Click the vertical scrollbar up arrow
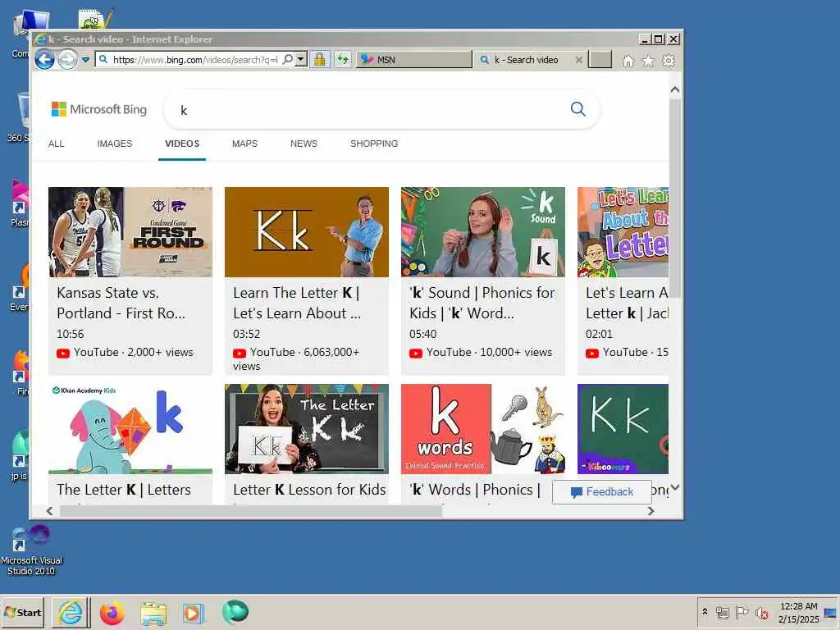The height and width of the screenshot is (630, 840). [675, 90]
